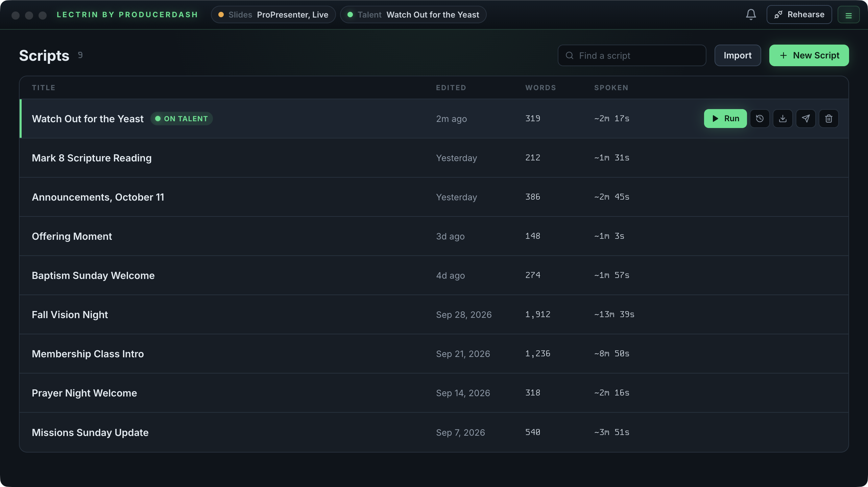Click the ~3m 51s spoken duration
The width and height of the screenshot is (868, 487).
point(612,432)
